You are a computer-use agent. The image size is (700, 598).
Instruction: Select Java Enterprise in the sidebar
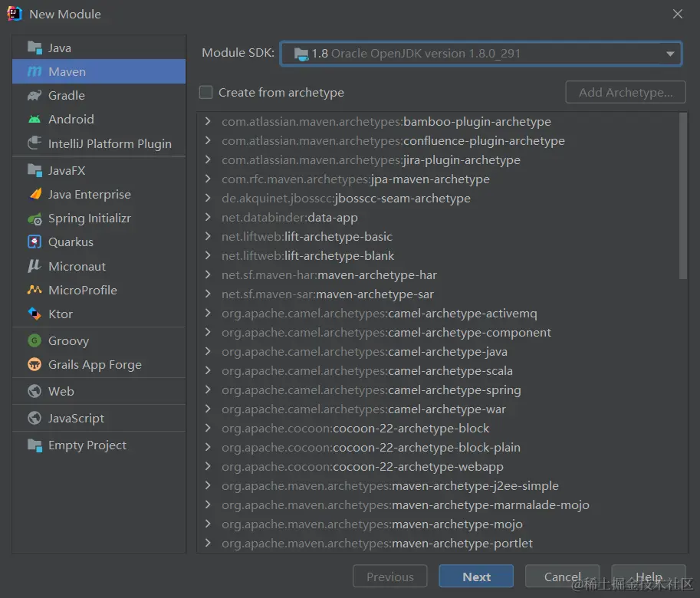89,195
